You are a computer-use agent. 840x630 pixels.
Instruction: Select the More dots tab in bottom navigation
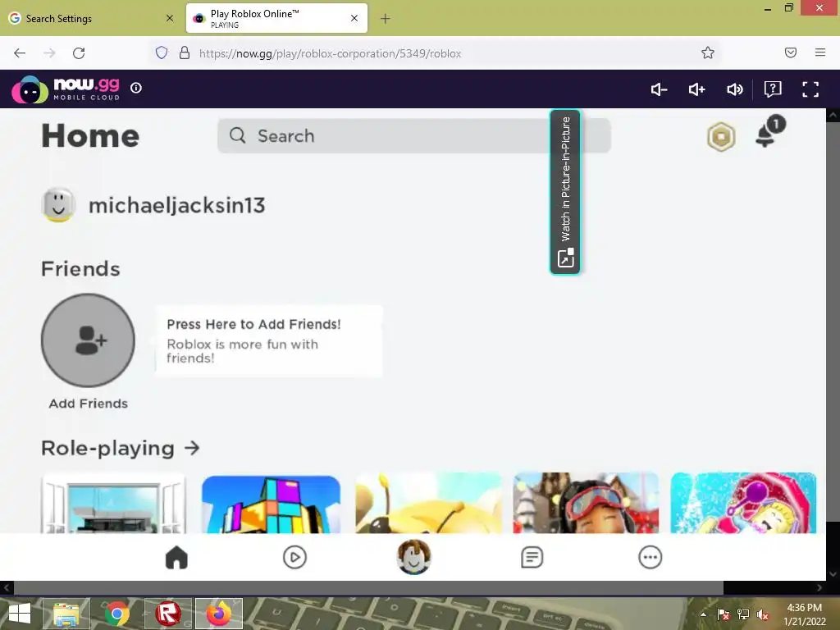[x=651, y=558]
